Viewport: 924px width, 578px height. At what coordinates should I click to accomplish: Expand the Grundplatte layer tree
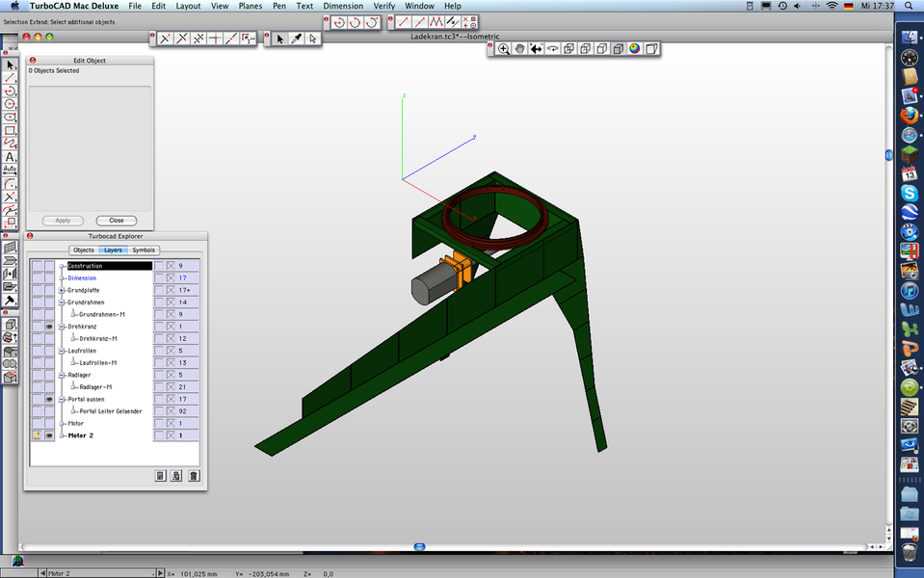pos(63,290)
